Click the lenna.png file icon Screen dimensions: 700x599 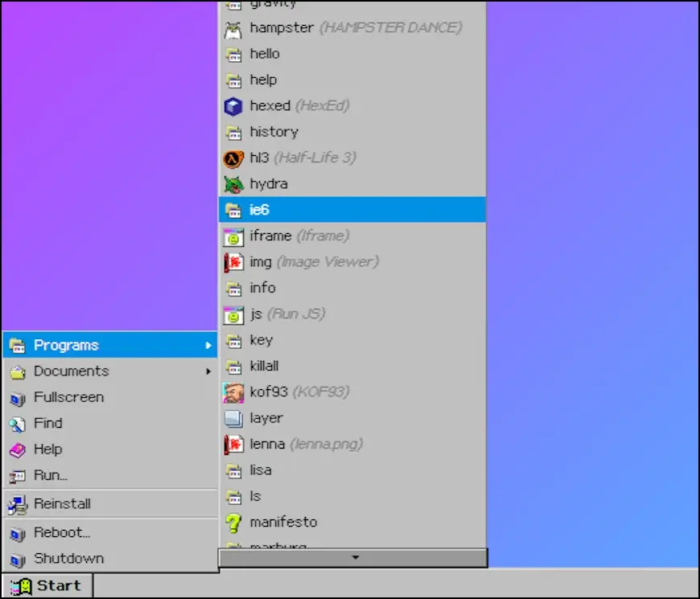(233, 445)
